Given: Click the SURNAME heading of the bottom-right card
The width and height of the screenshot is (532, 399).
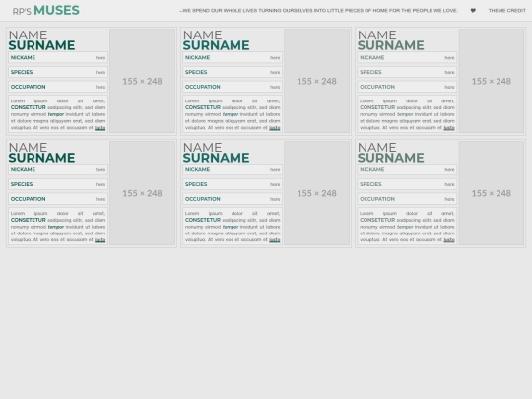Looking at the screenshot, I should pyautogui.click(x=390, y=158).
